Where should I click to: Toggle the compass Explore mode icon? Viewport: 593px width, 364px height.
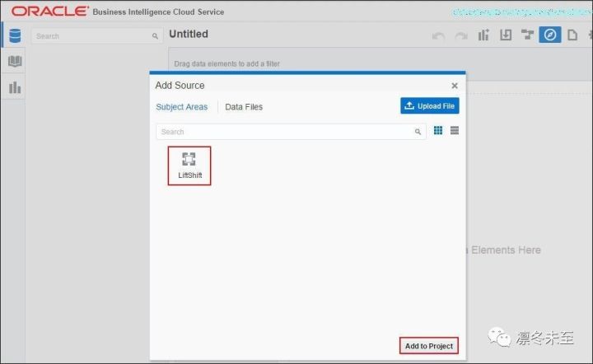click(550, 35)
